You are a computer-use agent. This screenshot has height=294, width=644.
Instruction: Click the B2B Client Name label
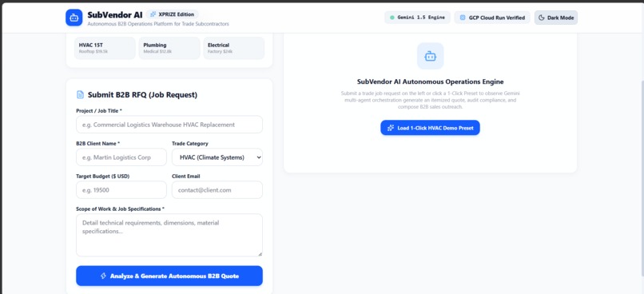click(x=97, y=143)
